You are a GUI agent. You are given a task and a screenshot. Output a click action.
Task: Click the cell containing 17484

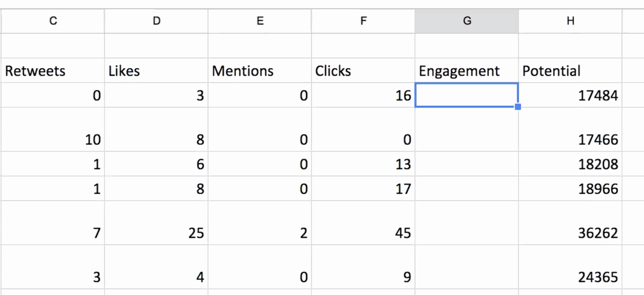(x=570, y=95)
